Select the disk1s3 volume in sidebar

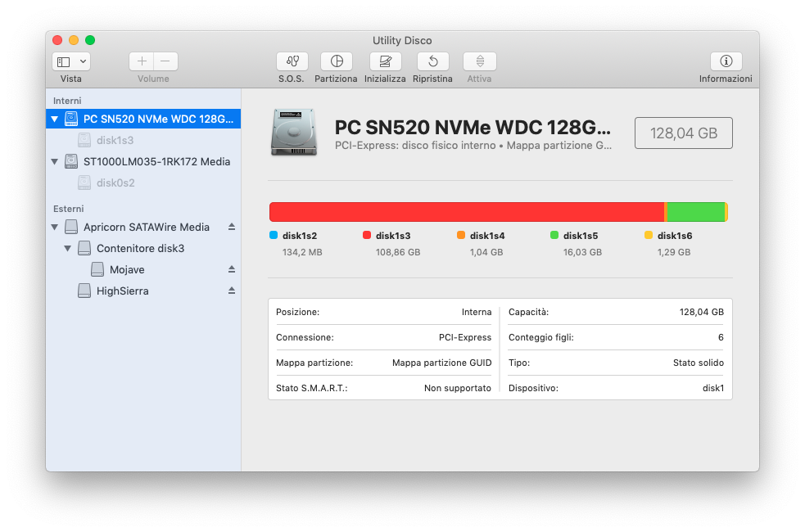click(143, 140)
